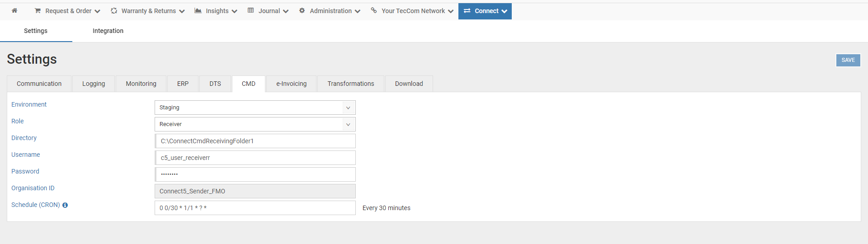Expand the Connect menu
This screenshot has height=244, width=868.
[485, 11]
